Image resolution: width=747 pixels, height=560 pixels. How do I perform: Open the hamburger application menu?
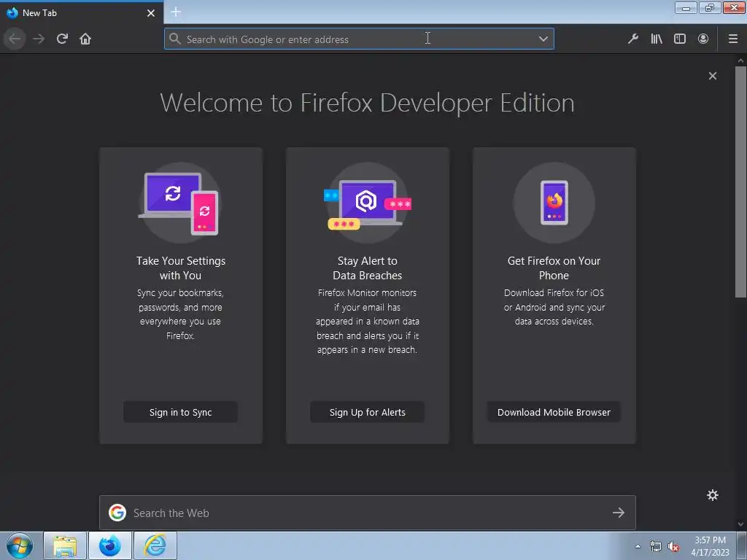(x=733, y=39)
